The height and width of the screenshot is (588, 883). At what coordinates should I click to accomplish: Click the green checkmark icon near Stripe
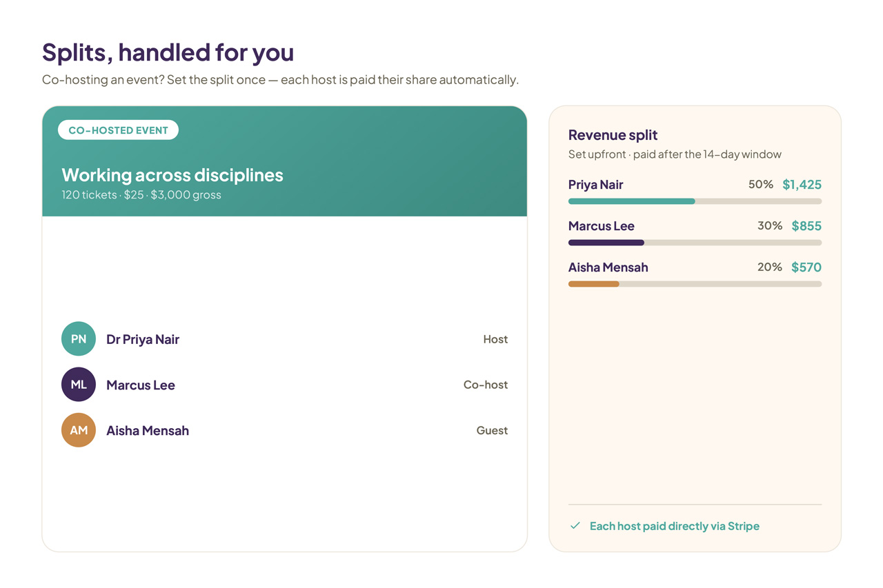(575, 526)
